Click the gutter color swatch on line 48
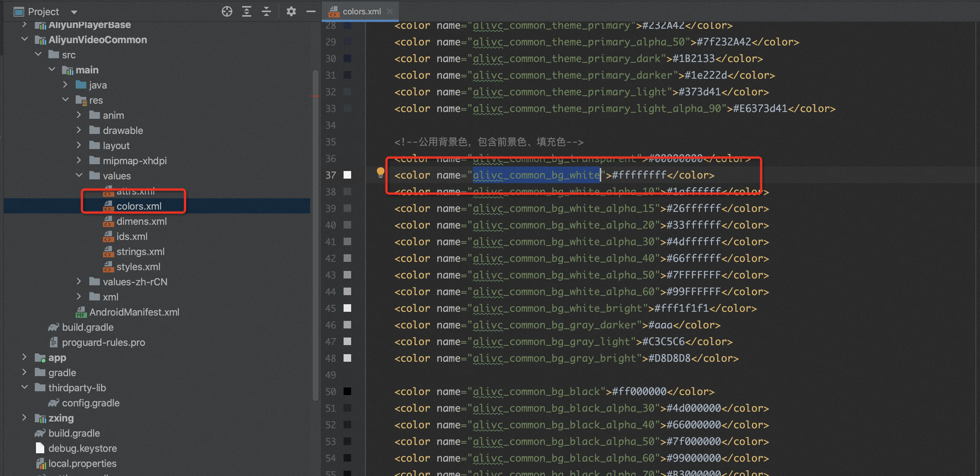Screen dimensions: 980x476 (347, 358)
